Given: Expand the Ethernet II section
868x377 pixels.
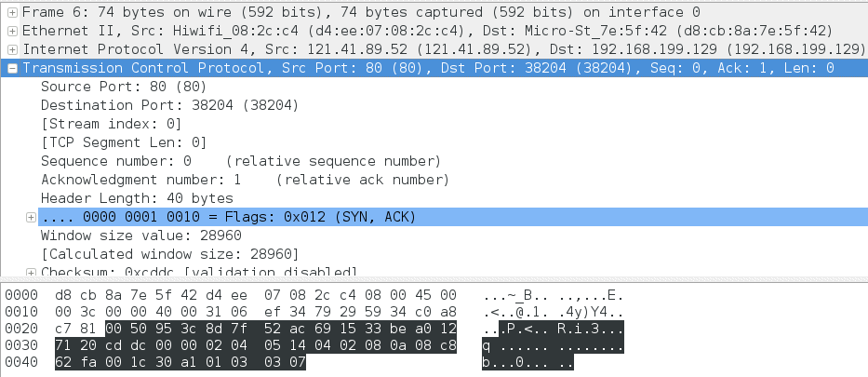Looking at the screenshot, I should coord(12,31).
